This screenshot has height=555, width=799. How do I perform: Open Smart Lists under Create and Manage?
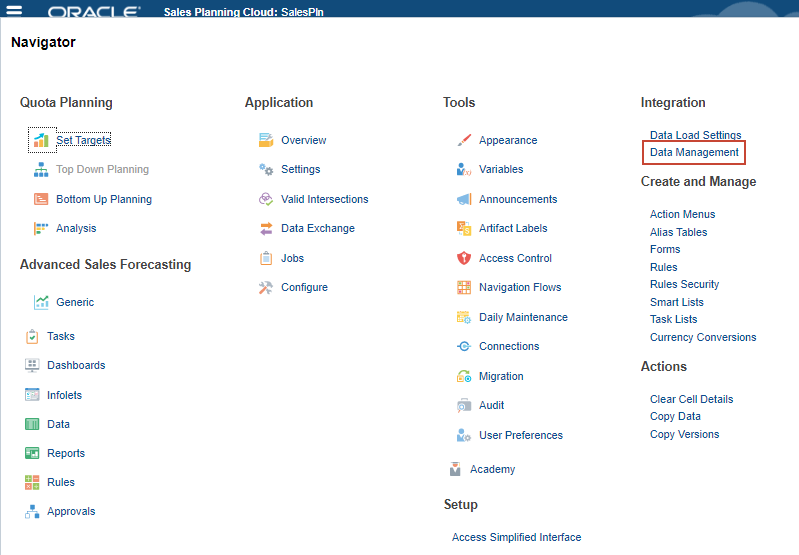point(676,302)
